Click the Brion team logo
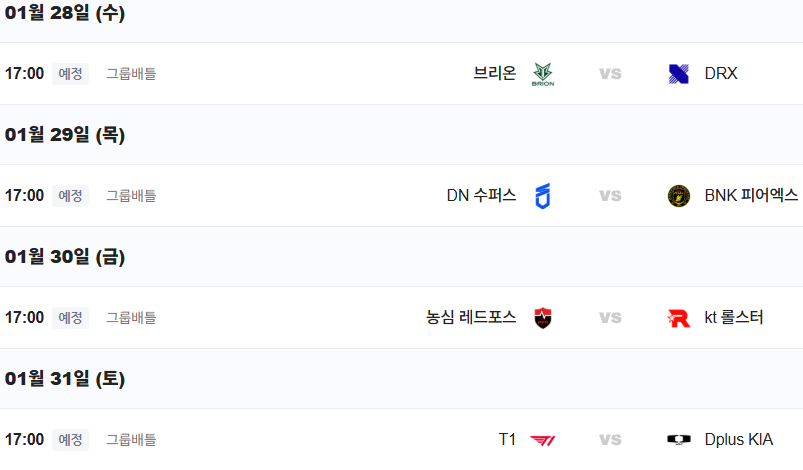The image size is (803, 470). tap(543, 74)
